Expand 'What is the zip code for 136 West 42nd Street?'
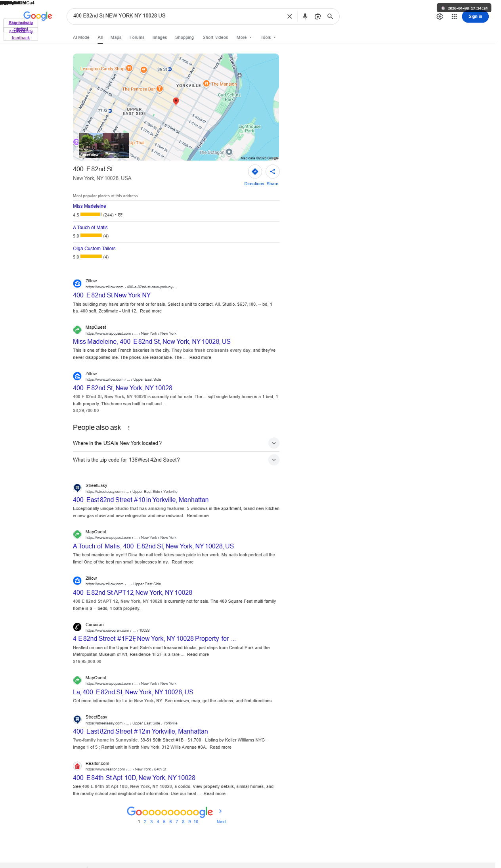 click(x=176, y=460)
